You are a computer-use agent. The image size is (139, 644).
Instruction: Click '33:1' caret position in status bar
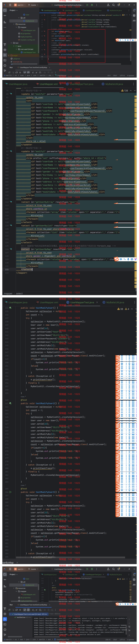pos(109,75)
